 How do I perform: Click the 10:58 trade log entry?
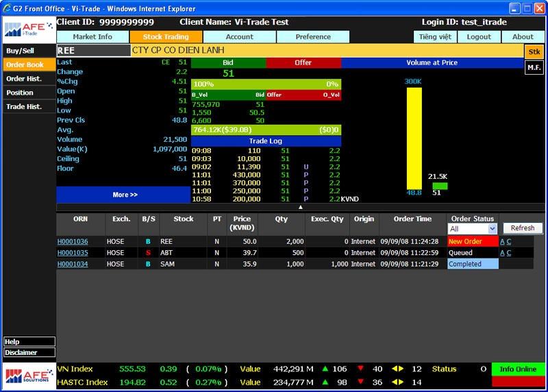click(x=266, y=199)
